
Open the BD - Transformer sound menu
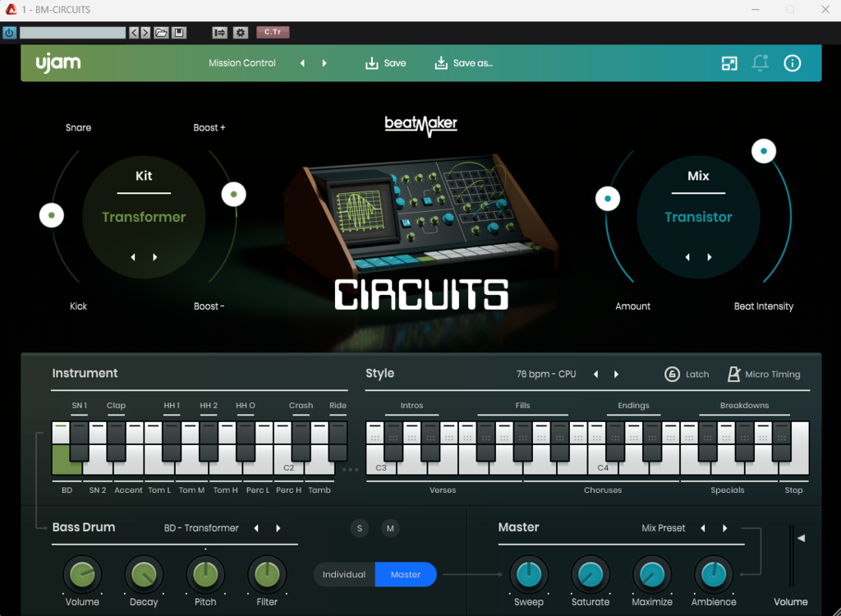tap(201, 528)
